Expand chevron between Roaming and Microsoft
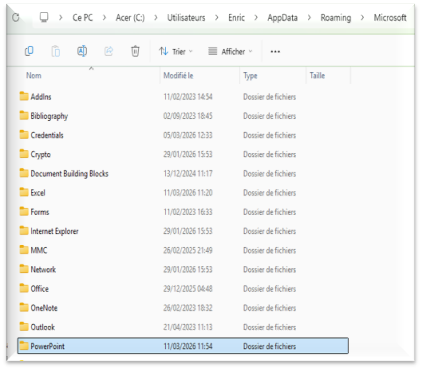Screen dimensions: 422x370 pos(362,17)
